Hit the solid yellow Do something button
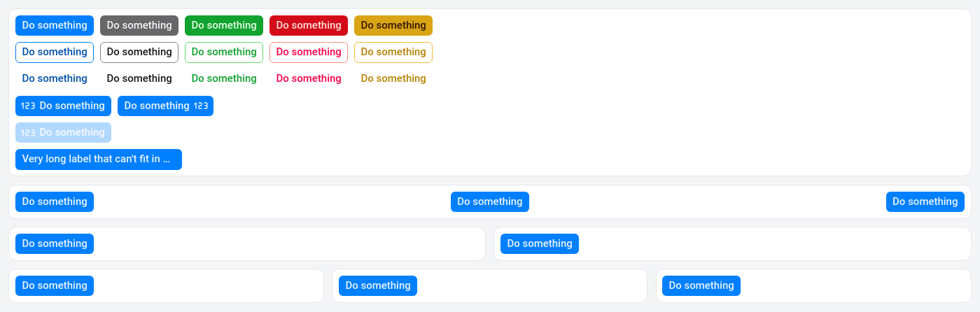 coord(393,25)
